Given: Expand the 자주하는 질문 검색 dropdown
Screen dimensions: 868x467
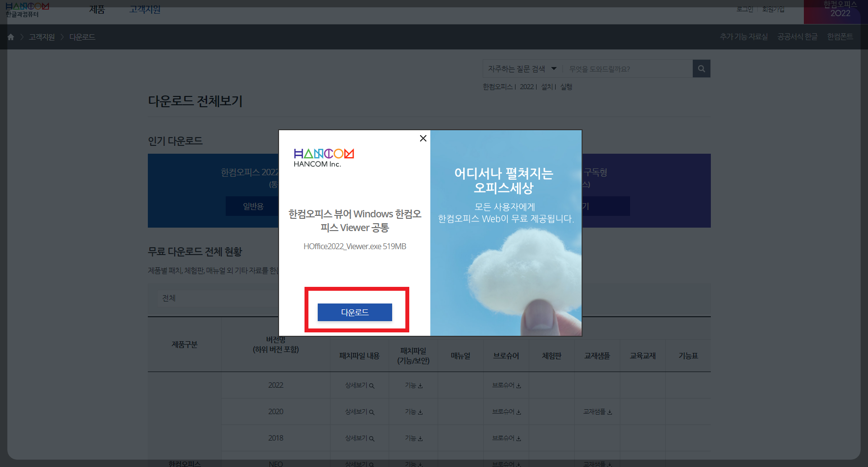Looking at the screenshot, I should 522,69.
